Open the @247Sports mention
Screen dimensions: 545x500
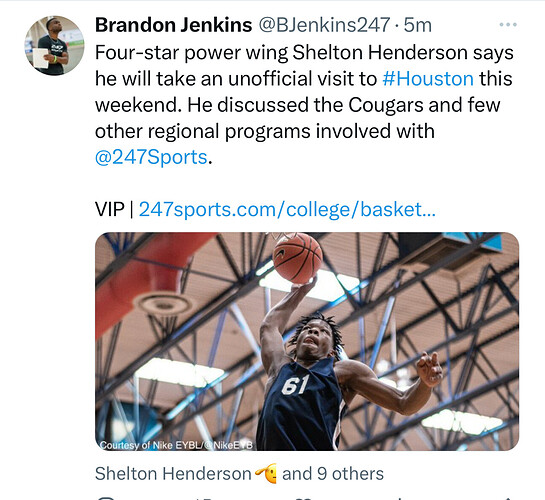click(151, 157)
